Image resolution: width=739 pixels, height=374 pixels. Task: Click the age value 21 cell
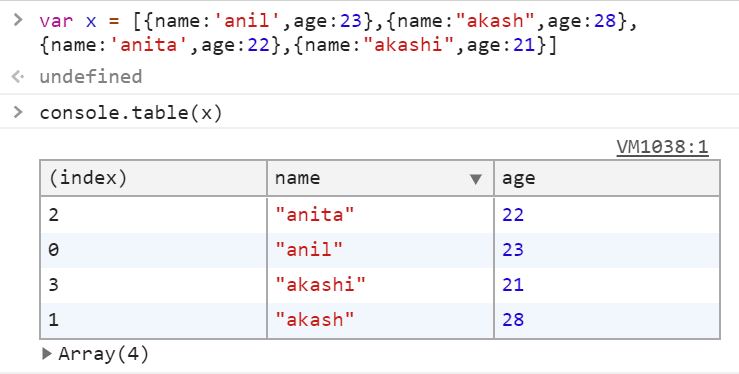point(607,285)
